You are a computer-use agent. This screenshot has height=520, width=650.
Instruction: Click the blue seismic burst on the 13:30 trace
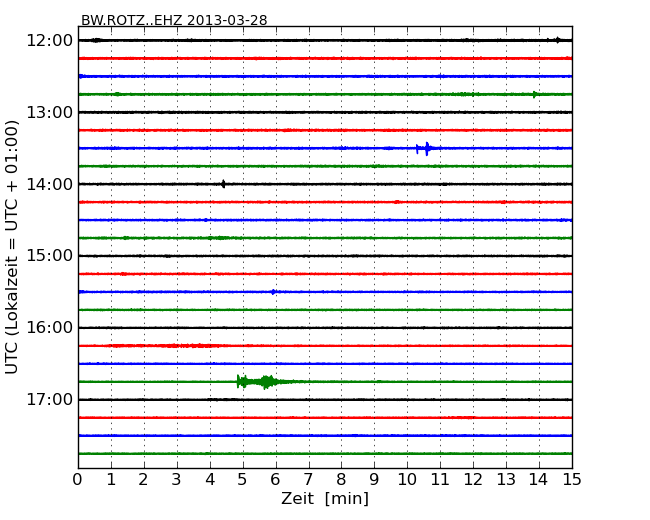[425, 148]
